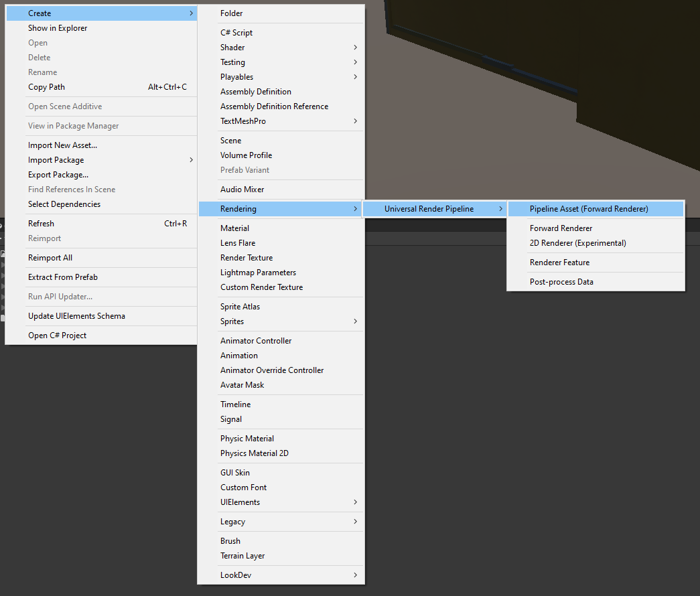Create a new Folder

click(x=281, y=13)
